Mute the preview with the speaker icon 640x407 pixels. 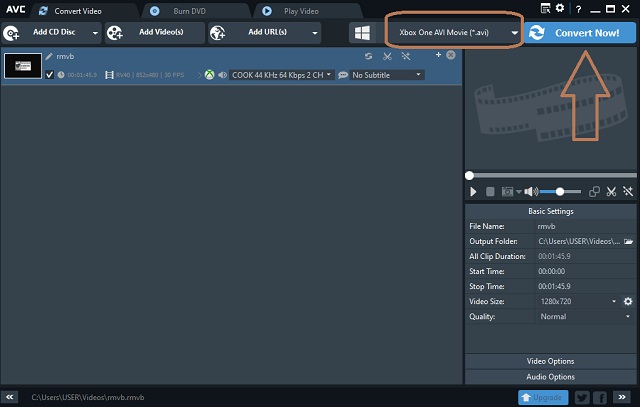pyautogui.click(x=531, y=191)
